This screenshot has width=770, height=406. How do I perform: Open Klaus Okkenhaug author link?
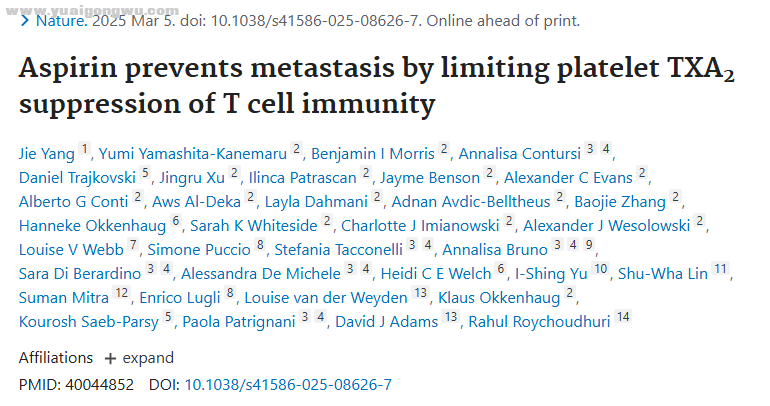pos(499,298)
